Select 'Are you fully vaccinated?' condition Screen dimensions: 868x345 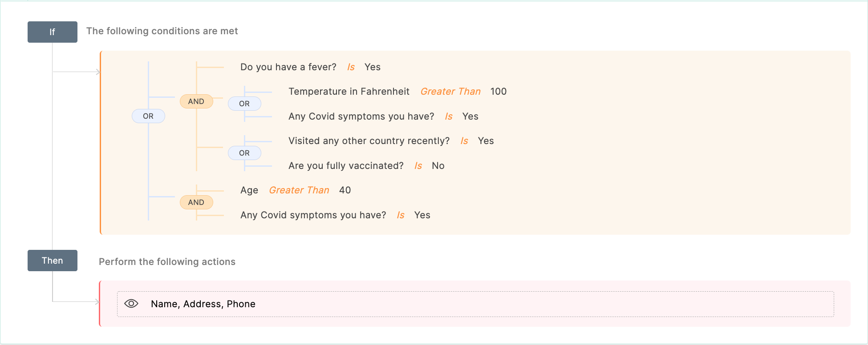pos(346,166)
